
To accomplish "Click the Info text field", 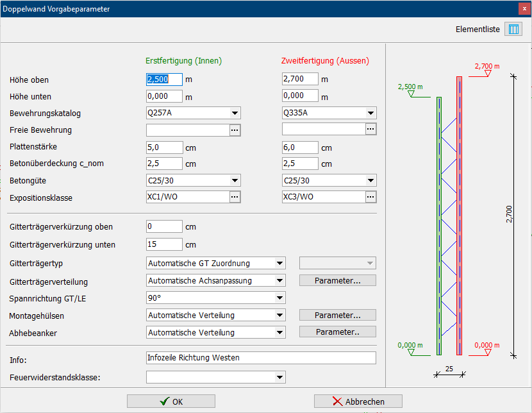I will coord(261,358).
